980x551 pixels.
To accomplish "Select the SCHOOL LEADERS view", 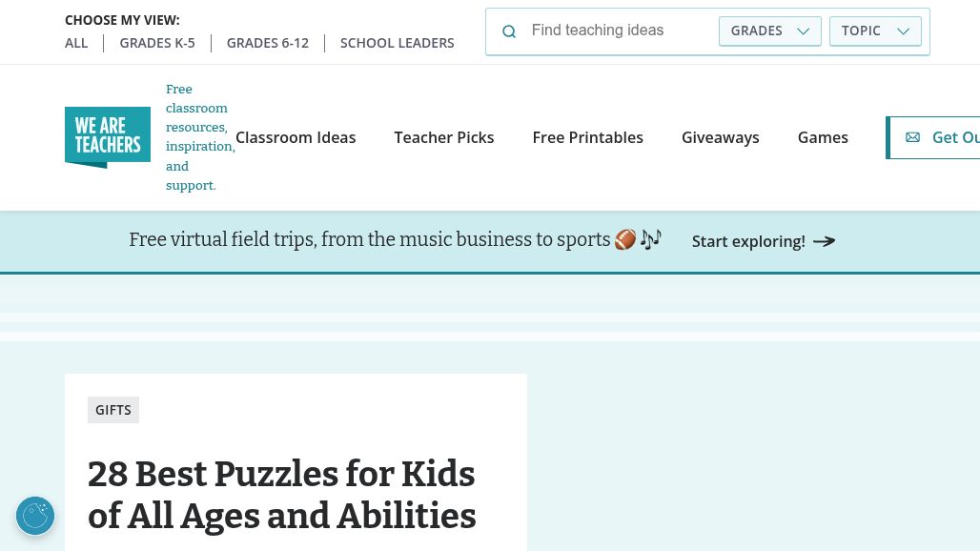I will pos(398,43).
